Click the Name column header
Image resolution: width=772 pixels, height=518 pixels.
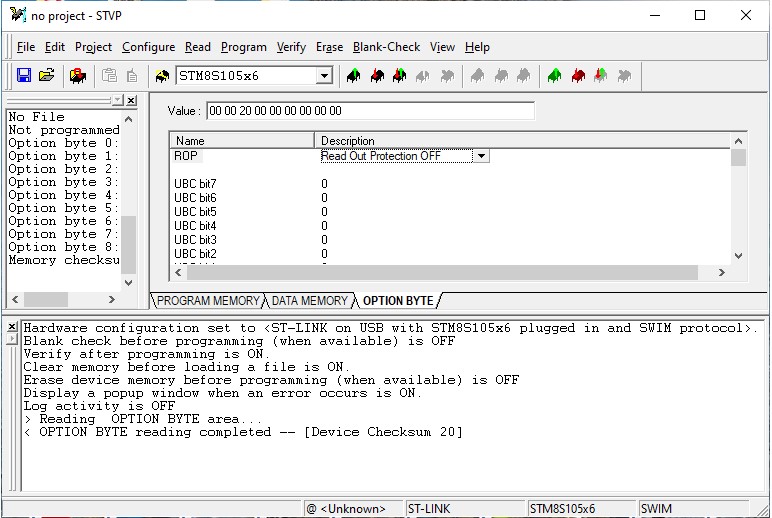(x=242, y=141)
